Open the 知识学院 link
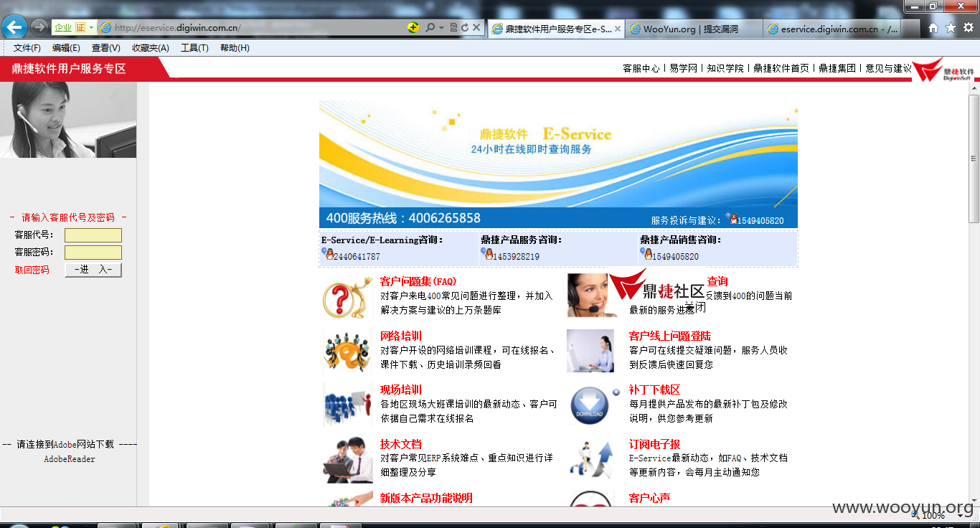980x528 pixels. click(x=725, y=68)
